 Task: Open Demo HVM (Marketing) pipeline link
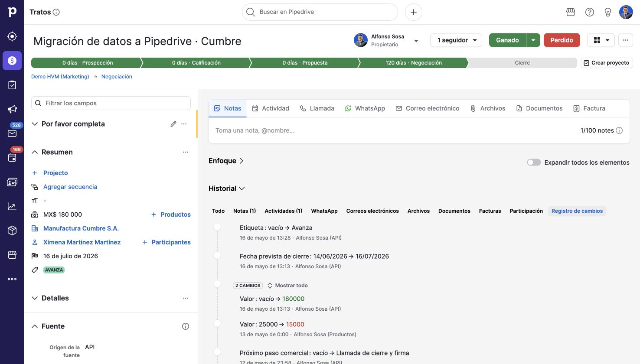(x=60, y=77)
